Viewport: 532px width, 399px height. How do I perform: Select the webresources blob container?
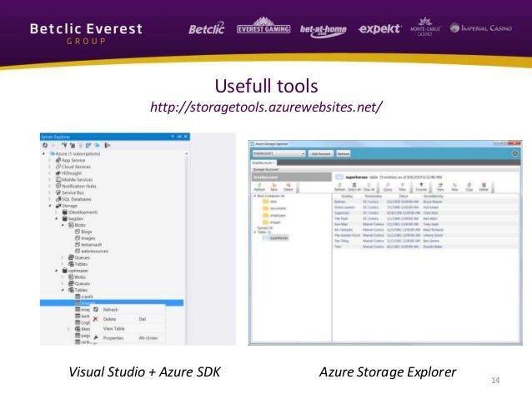click(x=91, y=251)
